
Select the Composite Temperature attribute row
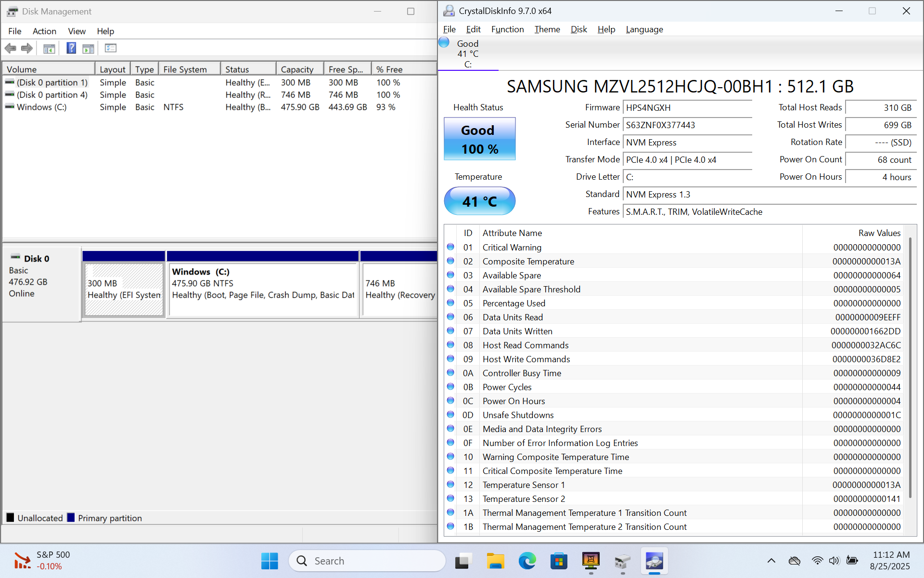tap(674, 261)
